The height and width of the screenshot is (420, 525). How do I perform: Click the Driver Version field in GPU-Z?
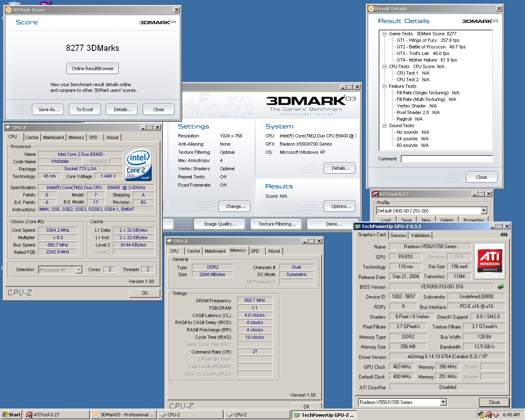[x=447, y=356]
